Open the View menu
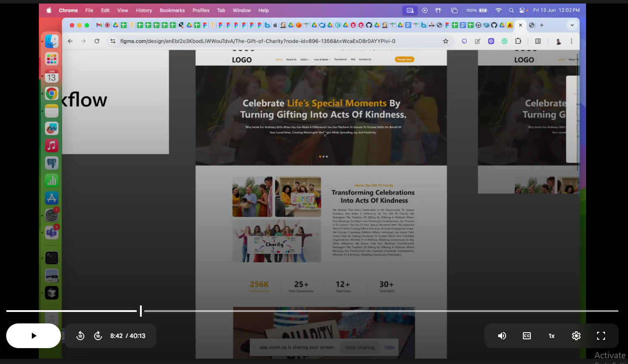The image size is (628, 364). [123, 10]
